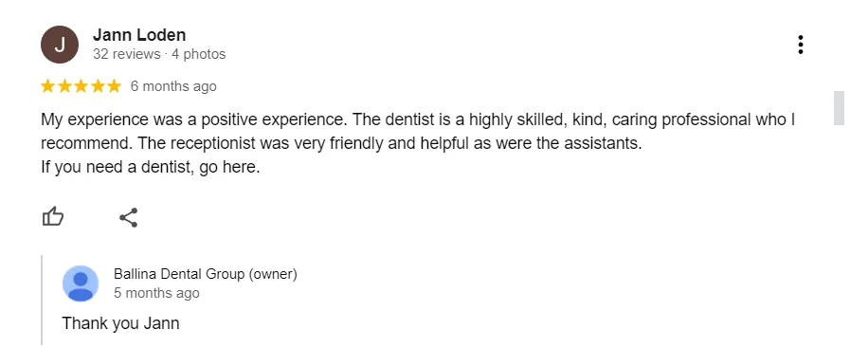Share this review via share icon
Screen dimensions: 868x348
(x=129, y=217)
